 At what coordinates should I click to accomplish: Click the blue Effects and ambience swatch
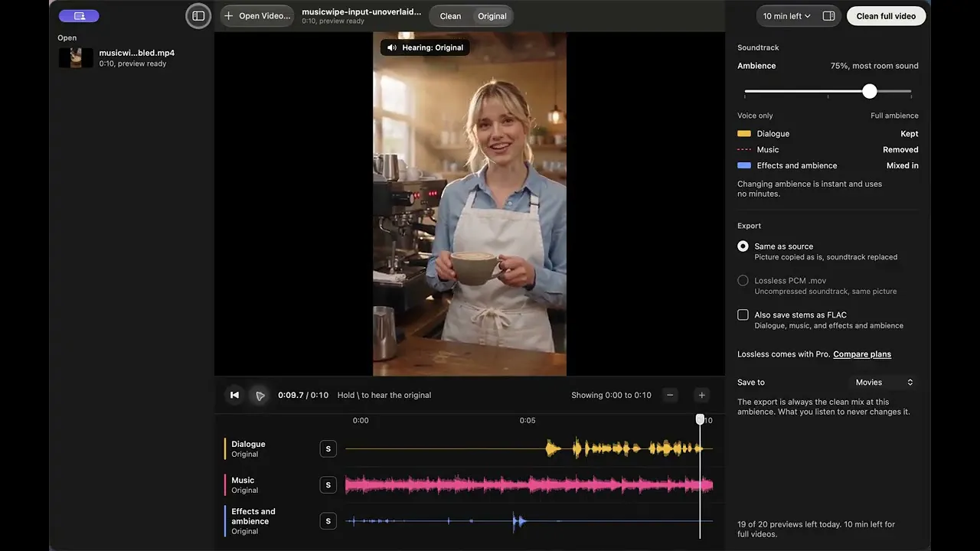(744, 165)
